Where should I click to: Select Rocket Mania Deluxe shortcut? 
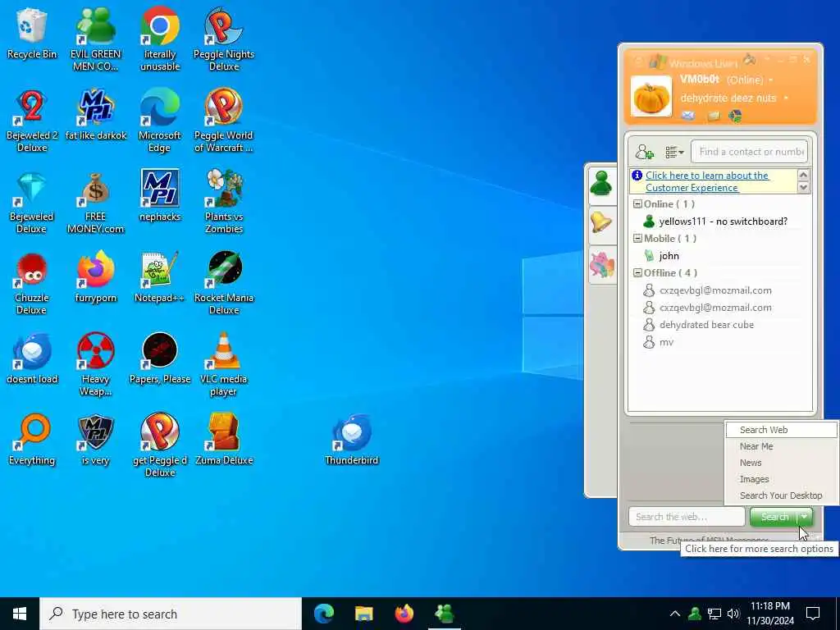click(x=224, y=284)
